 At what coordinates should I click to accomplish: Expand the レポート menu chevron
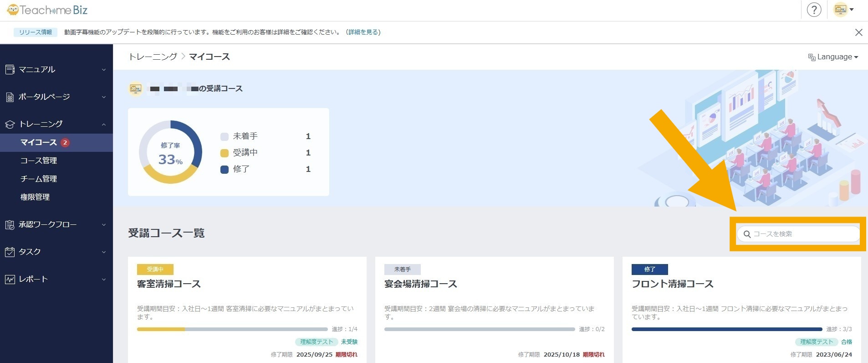(104, 280)
